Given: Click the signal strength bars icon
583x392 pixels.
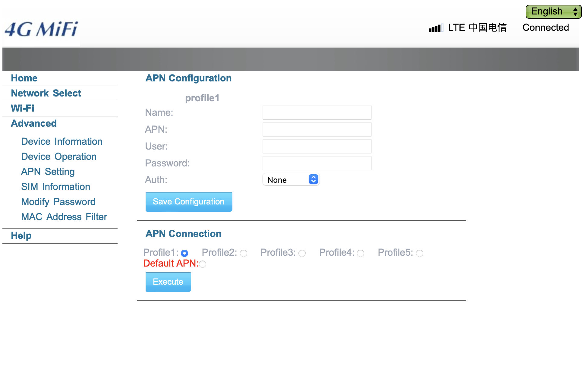Looking at the screenshot, I should [436, 28].
